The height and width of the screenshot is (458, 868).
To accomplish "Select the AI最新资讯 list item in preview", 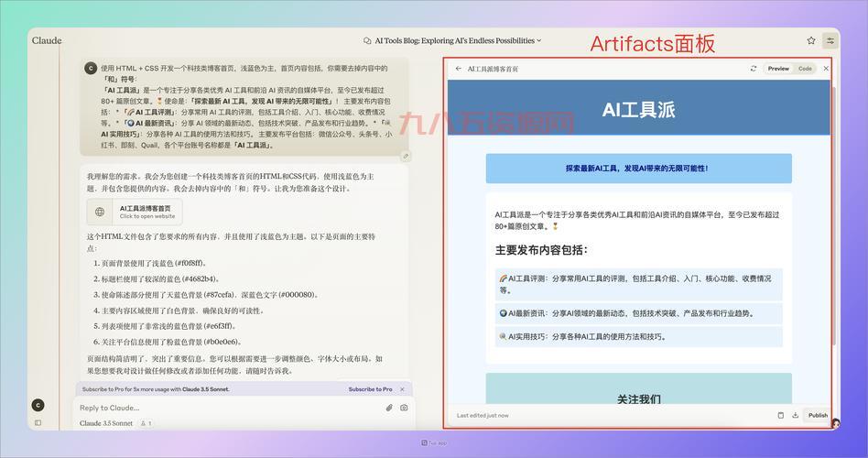I will pyautogui.click(x=639, y=313).
